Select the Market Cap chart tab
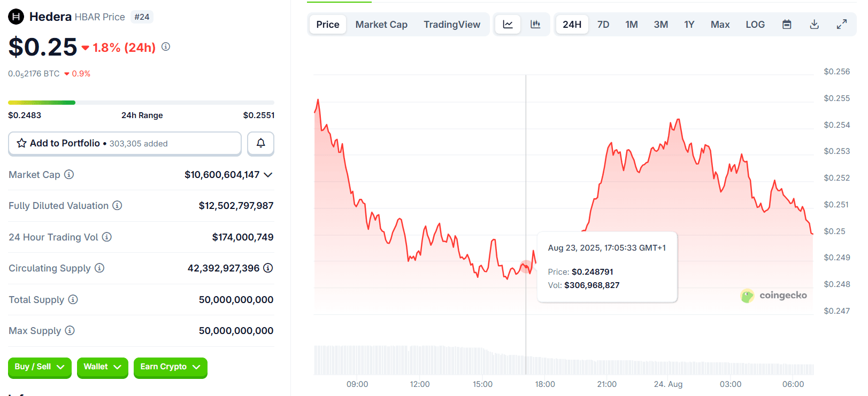The image size is (868, 396). [381, 25]
